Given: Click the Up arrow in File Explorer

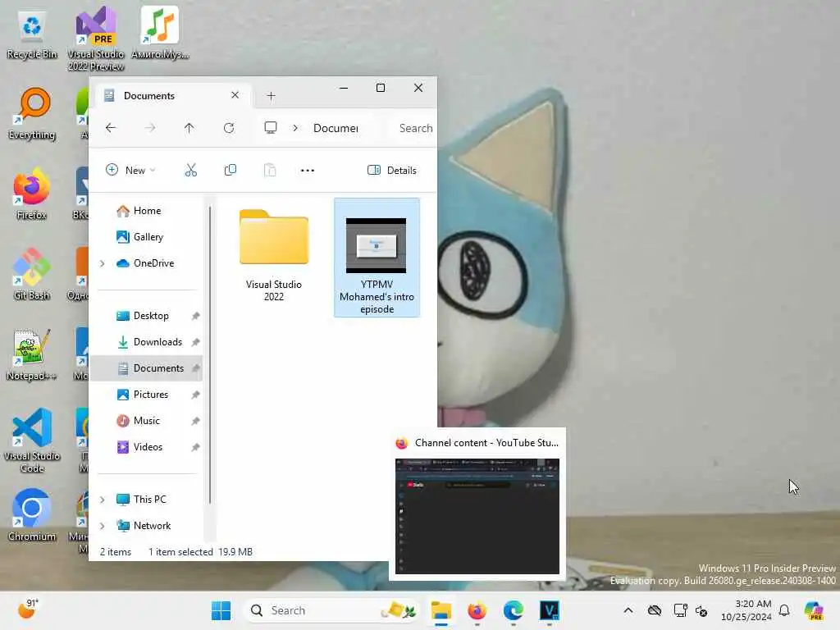Looking at the screenshot, I should click(x=189, y=128).
